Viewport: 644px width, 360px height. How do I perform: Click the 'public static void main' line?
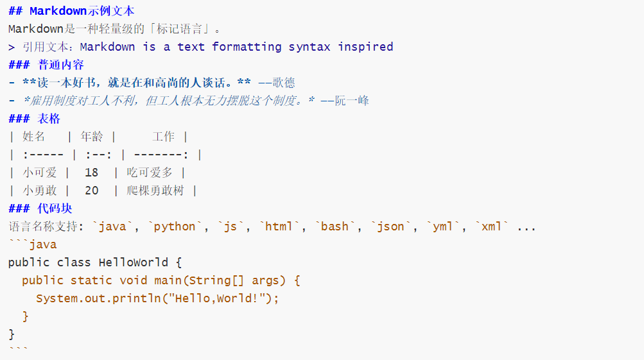pyautogui.click(x=161, y=281)
